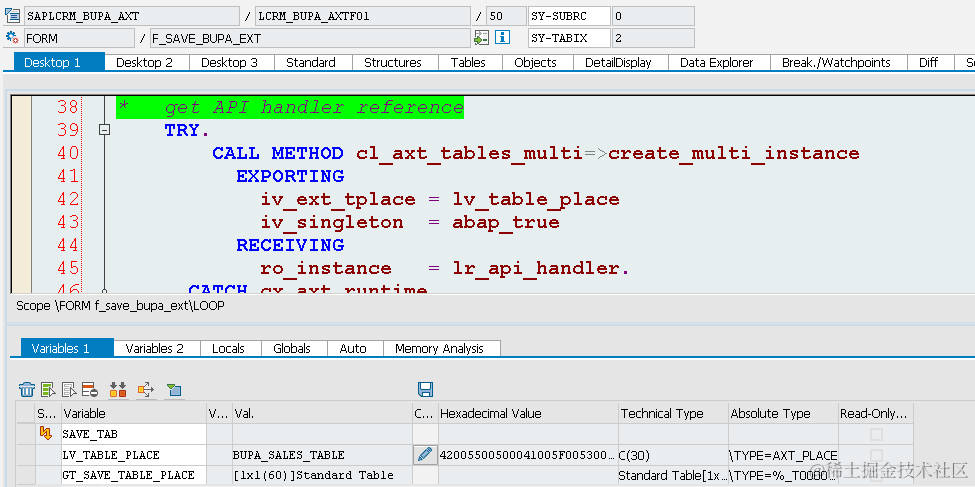Image resolution: width=975 pixels, height=487 pixels.
Task: Click the program list icon beside SAPLCRM_BUPA_AXT
Action: coord(12,16)
